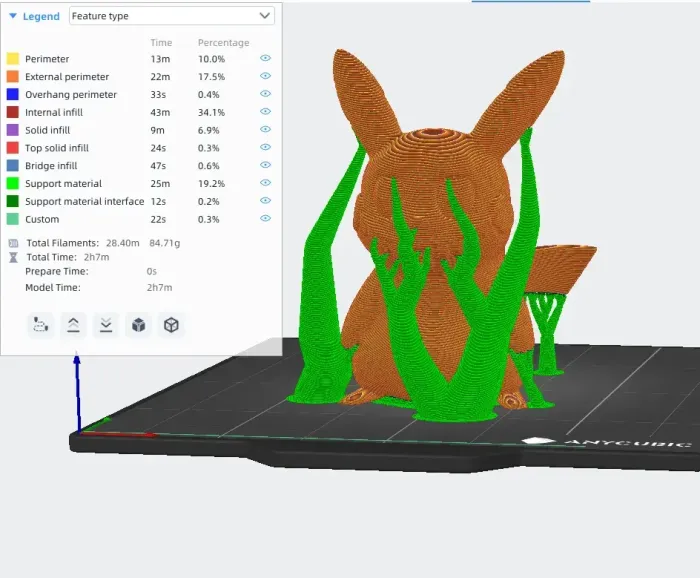Select the dark red Internal infill swatch

(13, 112)
